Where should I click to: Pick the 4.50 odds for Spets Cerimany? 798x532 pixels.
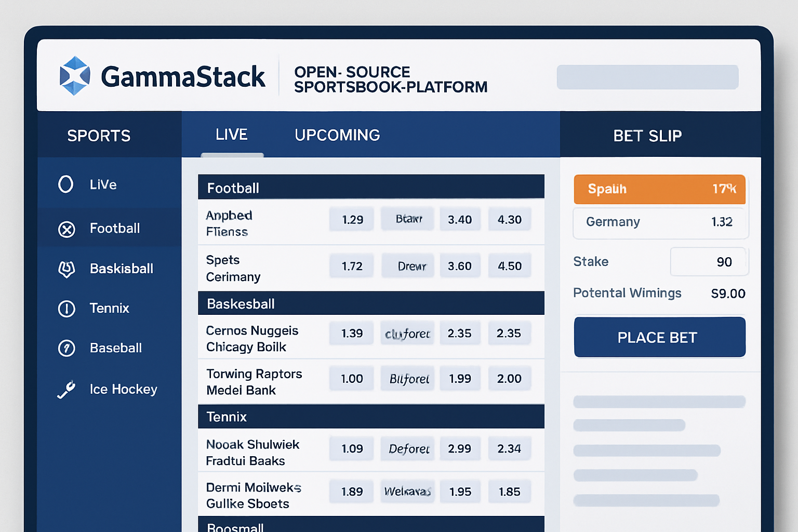[x=509, y=266]
